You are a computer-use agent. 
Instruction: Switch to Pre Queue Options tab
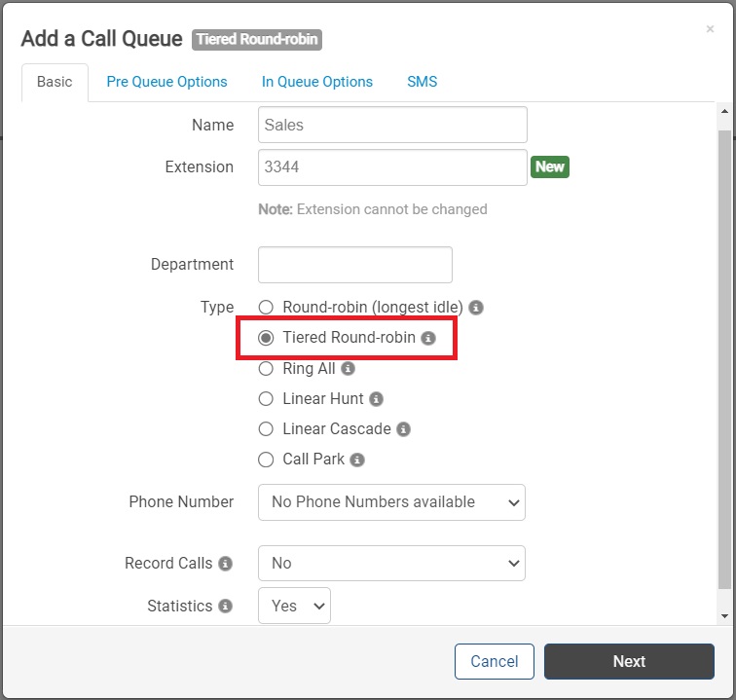pyautogui.click(x=166, y=82)
